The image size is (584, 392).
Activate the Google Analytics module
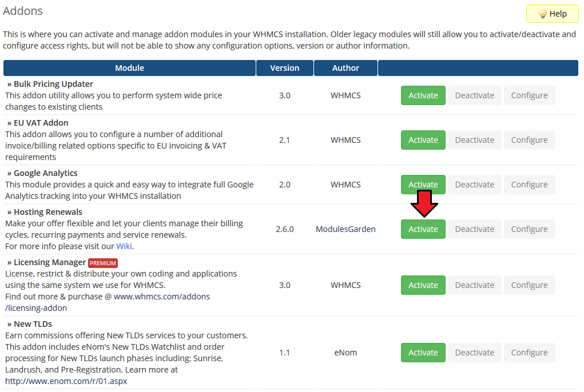[x=423, y=185]
